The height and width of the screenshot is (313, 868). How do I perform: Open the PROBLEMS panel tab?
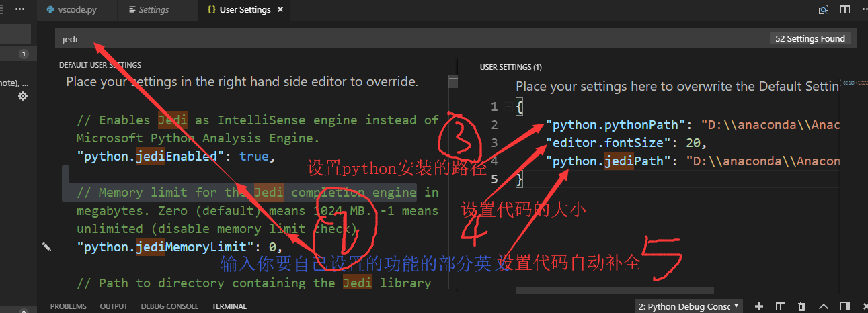point(69,306)
